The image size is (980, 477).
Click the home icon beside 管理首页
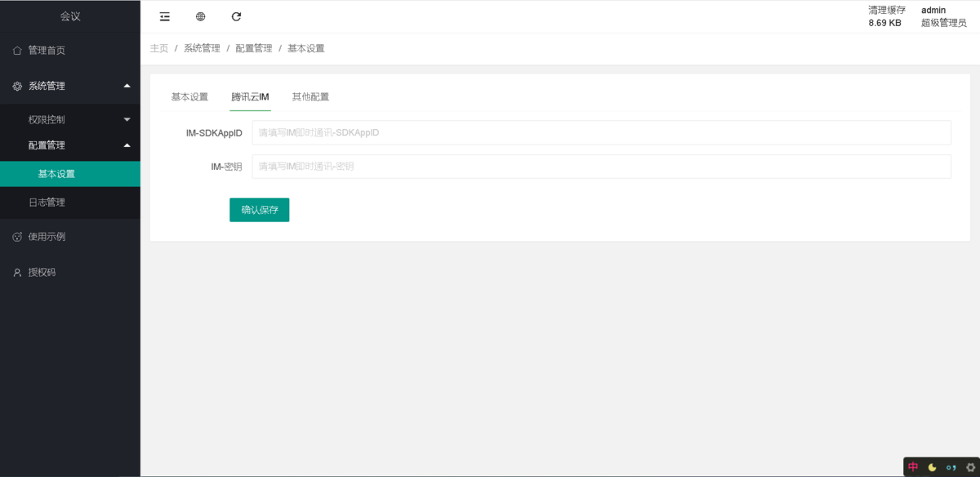[17, 51]
